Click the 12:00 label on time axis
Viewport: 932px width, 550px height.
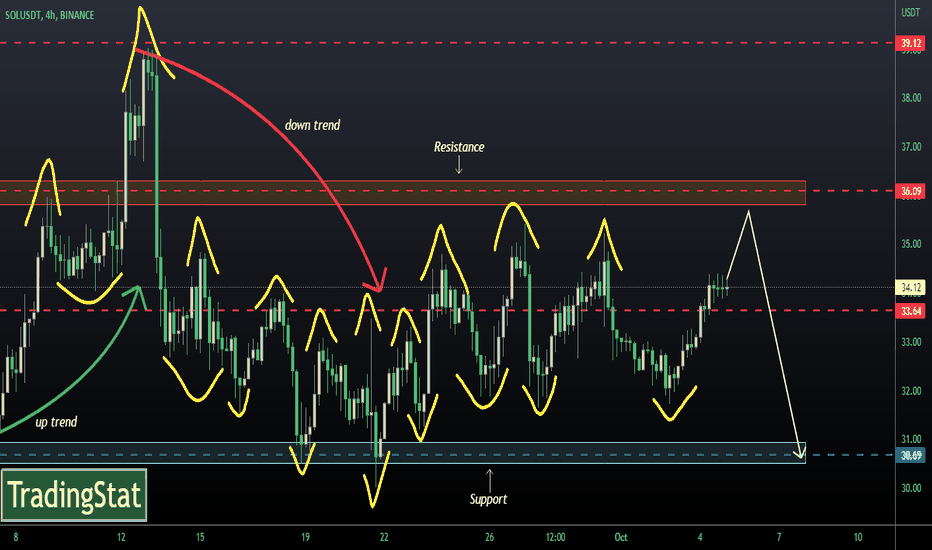tap(556, 537)
